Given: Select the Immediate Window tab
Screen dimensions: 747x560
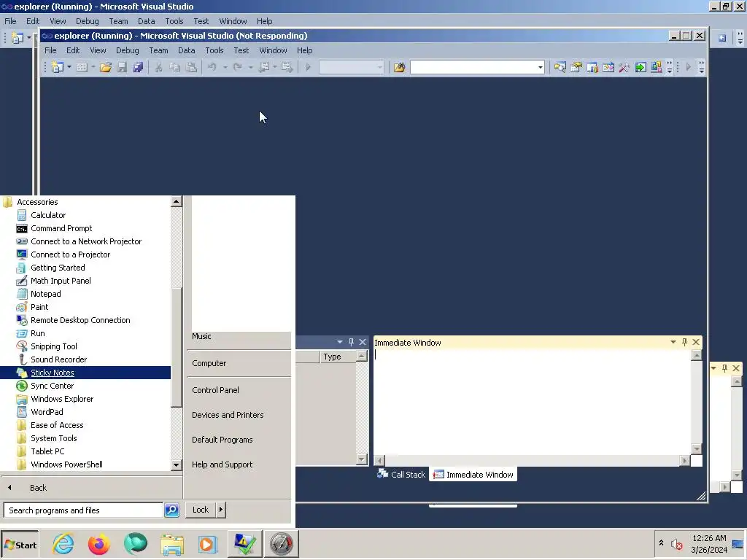Looking at the screenshot, I should pyautogui.click(x=473, y=474).
